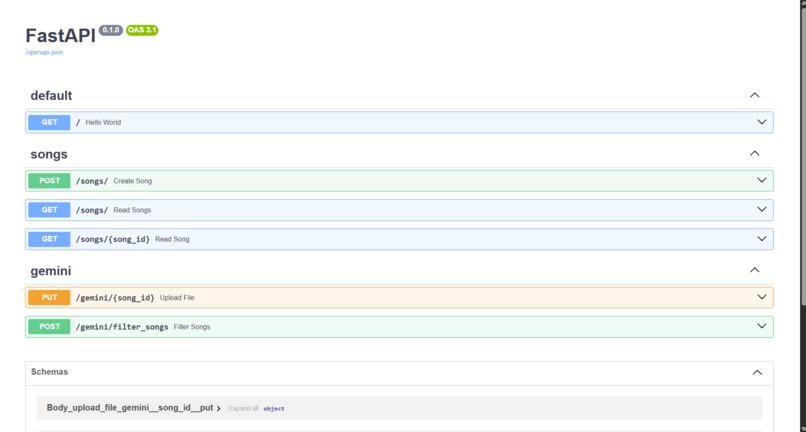Viewport: 806px width, 432px height.
Task: Collapse the Schemas section chevron
Action: (757, 372)
